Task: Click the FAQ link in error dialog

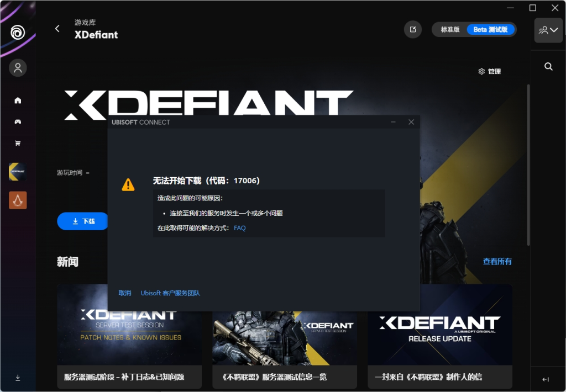Action: click(x=240, y=228)
